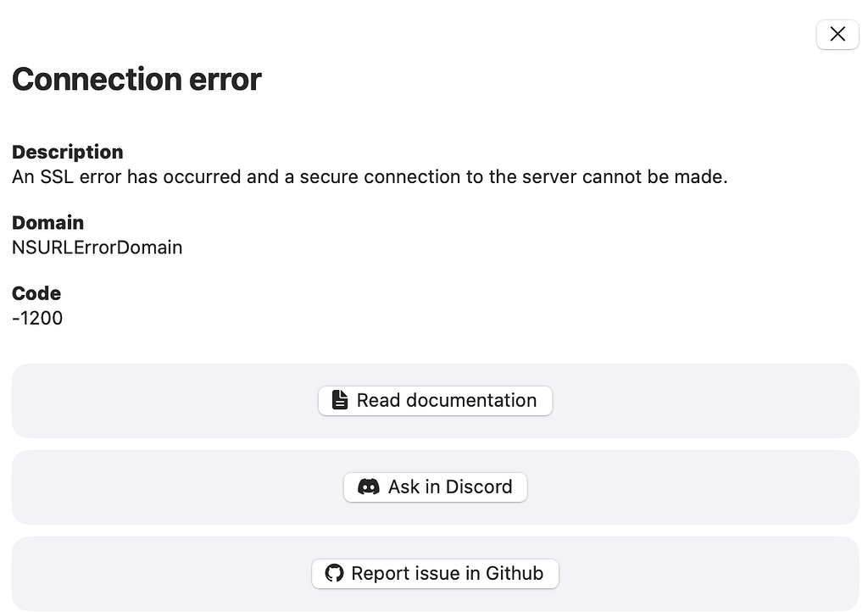Viewport: 868px width, 612px height.
Task: Select the NSURLErrorDomain value text
Action: pos(97,248)
